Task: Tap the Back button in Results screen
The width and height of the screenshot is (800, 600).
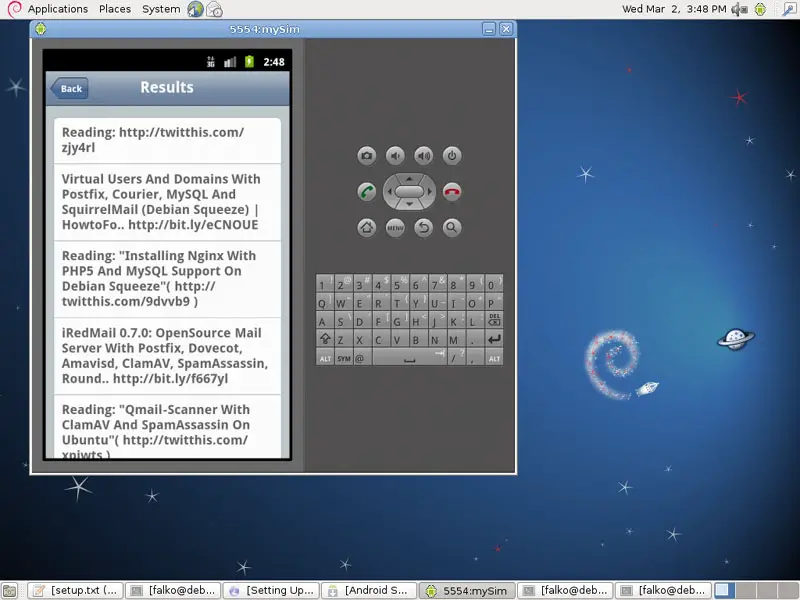Action: (70, 88)
